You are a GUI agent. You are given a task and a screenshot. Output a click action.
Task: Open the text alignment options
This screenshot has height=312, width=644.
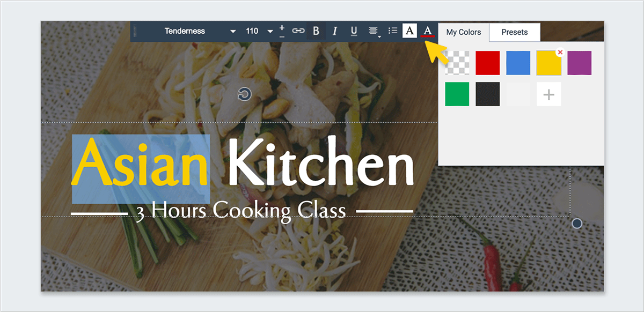coord(372,31)
